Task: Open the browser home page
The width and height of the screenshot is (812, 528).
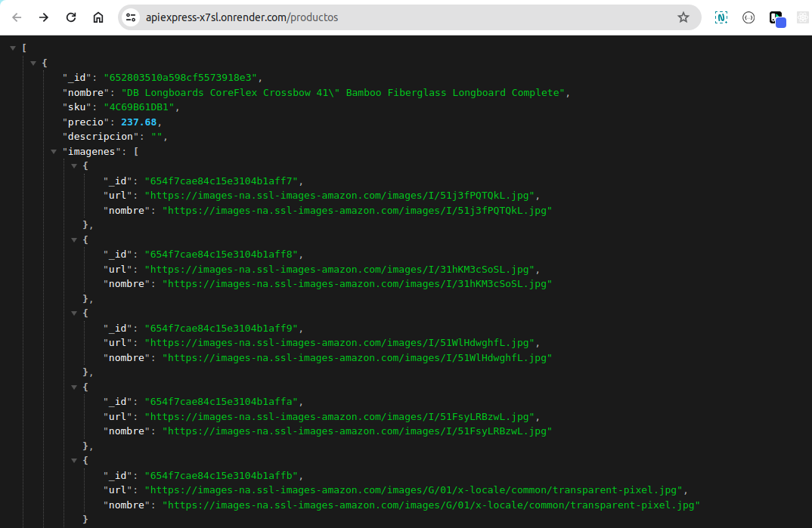Action: (98, 17)
